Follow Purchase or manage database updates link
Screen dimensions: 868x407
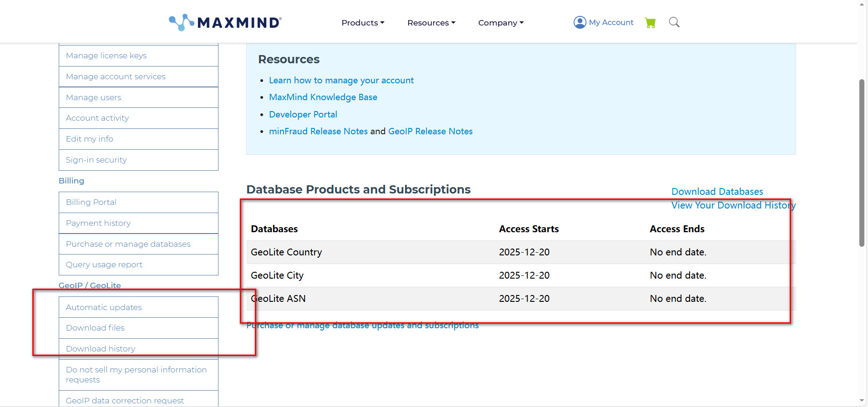pos(362,325)
